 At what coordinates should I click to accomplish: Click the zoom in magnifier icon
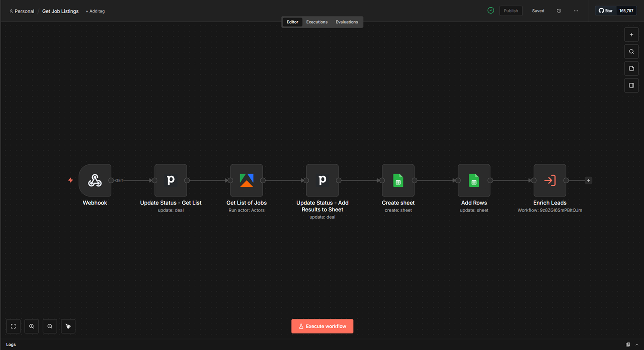[31, 326]
